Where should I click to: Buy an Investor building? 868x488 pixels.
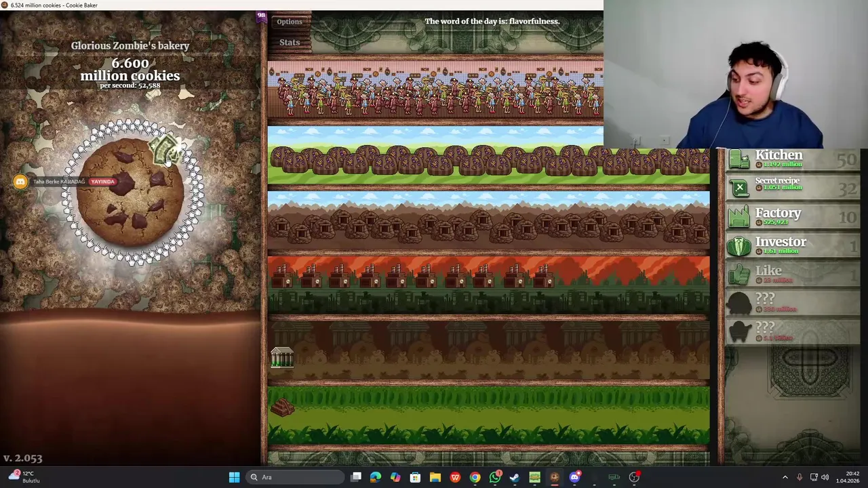tap(792, 245)
